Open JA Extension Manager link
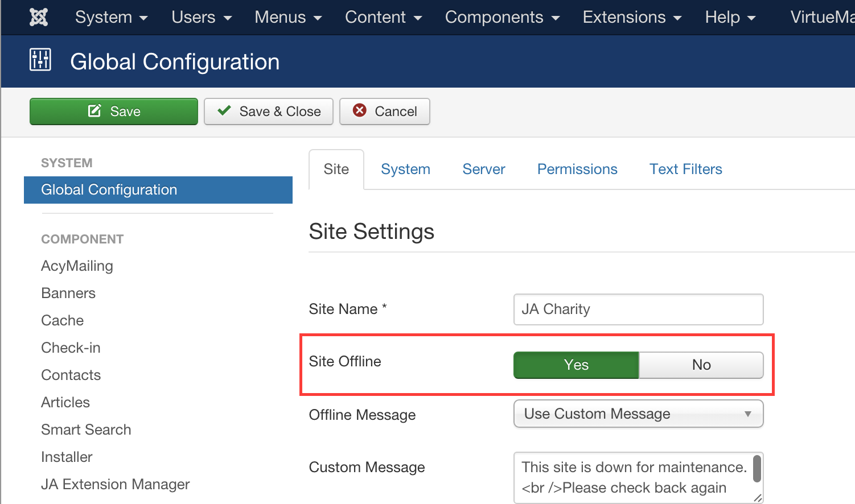 click(x=116, y=484)
